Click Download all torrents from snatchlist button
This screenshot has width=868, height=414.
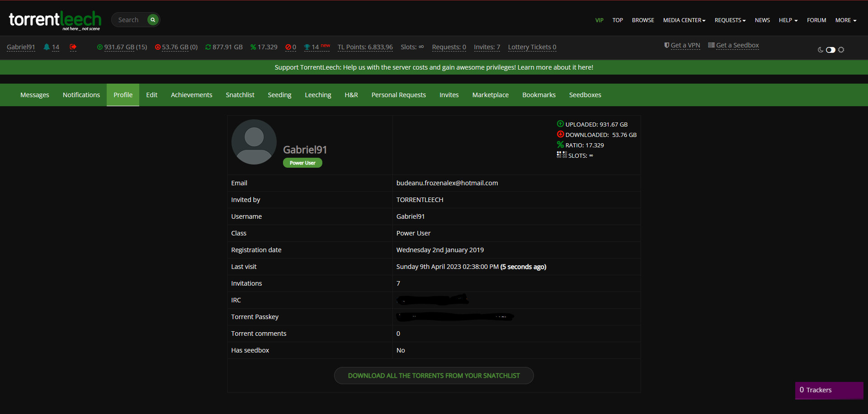point(434,376)
